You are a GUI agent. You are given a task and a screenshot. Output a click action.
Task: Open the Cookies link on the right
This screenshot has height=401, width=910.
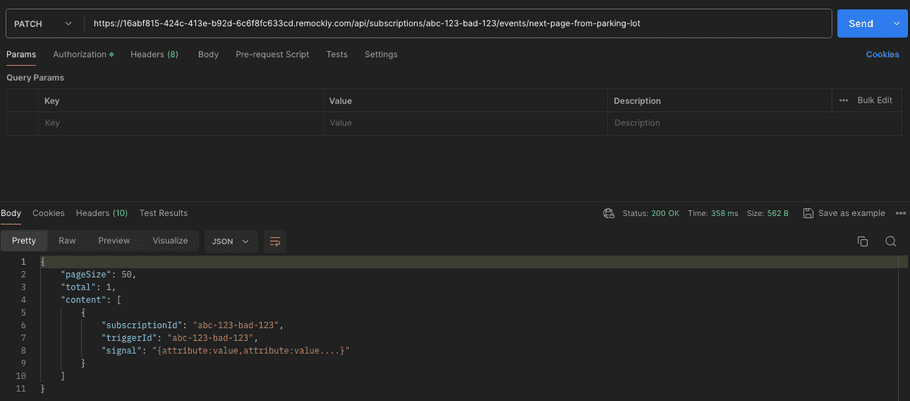point(882,54)
